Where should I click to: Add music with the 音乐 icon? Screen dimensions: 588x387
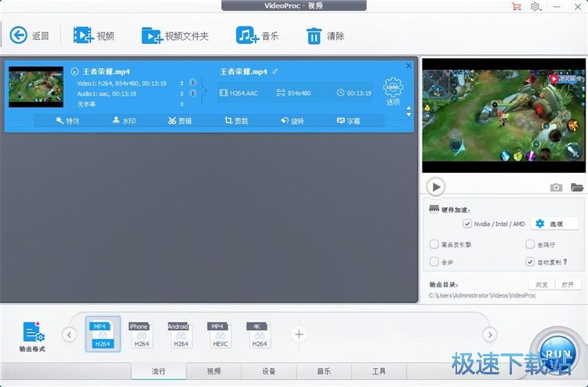click(x=247, y=35)
